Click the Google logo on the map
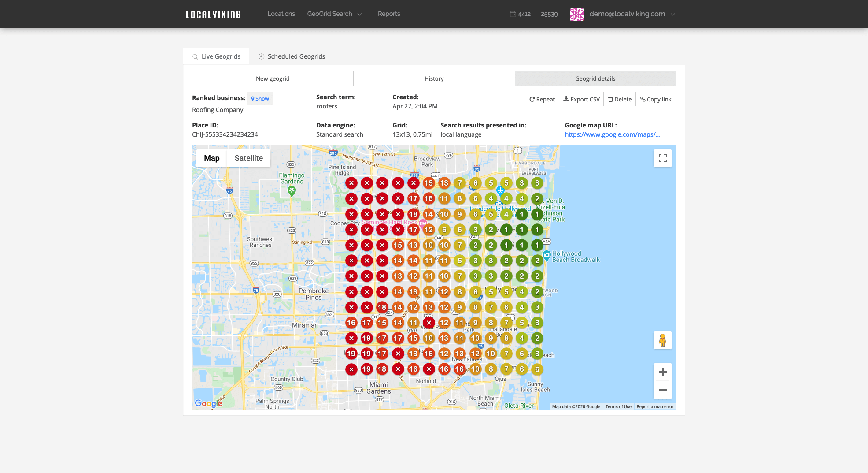The height and width of the screenshot is (473, 868). pos(208,403)
